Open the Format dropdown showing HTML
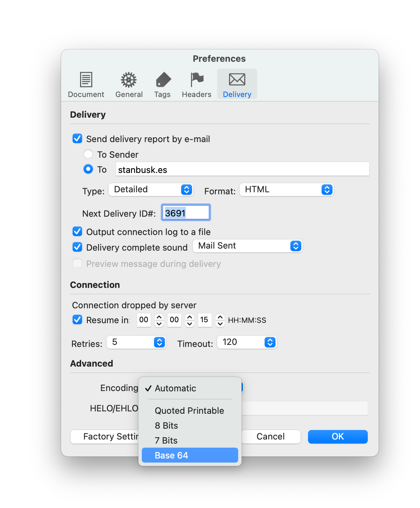This screenshot has height=508, width=420. point(286,190)
